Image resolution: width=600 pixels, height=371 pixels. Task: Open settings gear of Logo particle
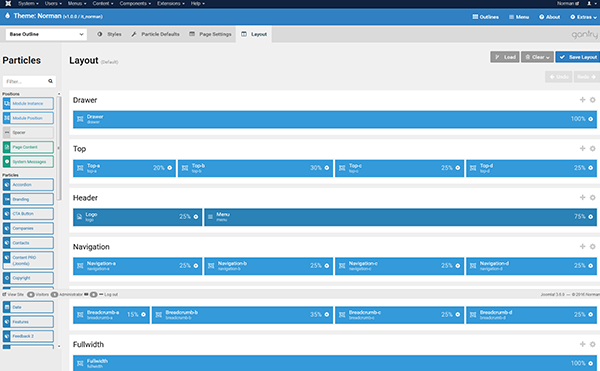pos(196,217)
